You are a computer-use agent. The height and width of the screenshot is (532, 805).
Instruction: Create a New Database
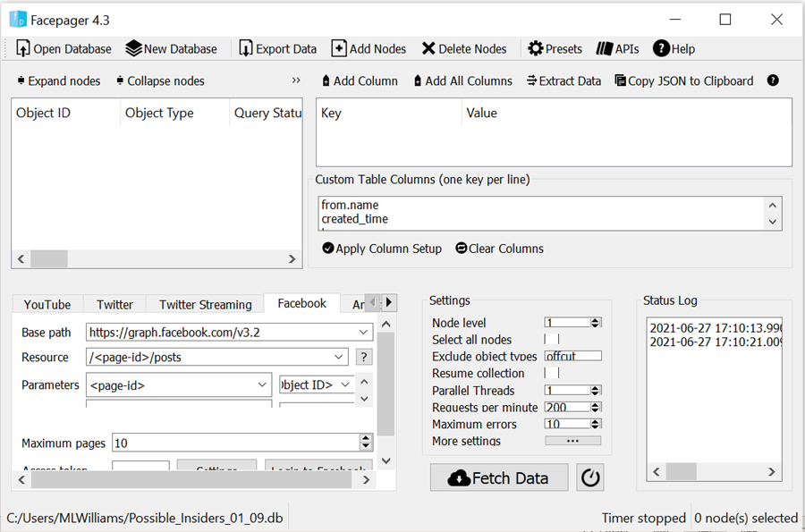coord(172,49)
